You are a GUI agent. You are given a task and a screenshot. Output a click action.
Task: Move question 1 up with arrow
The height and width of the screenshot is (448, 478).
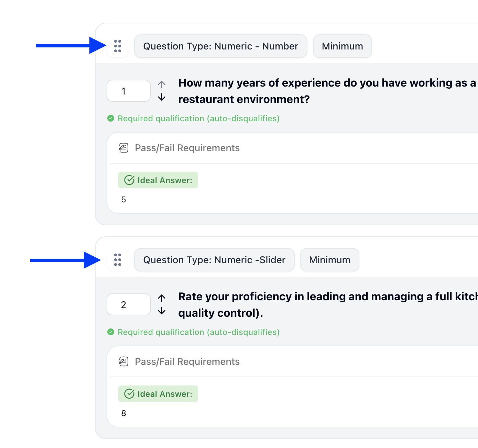click(162, 84)
